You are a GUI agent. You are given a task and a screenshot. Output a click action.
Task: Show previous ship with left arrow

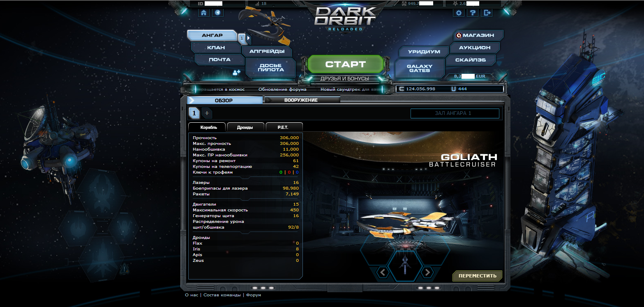383,272
